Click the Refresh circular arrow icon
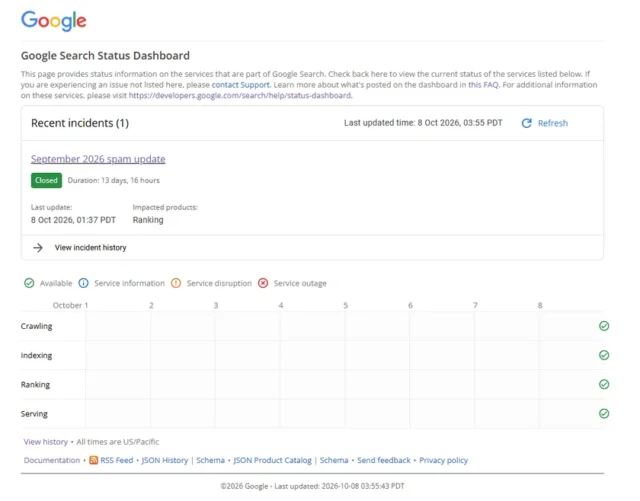This screenshot has height=501, width=640. [527, 123]
